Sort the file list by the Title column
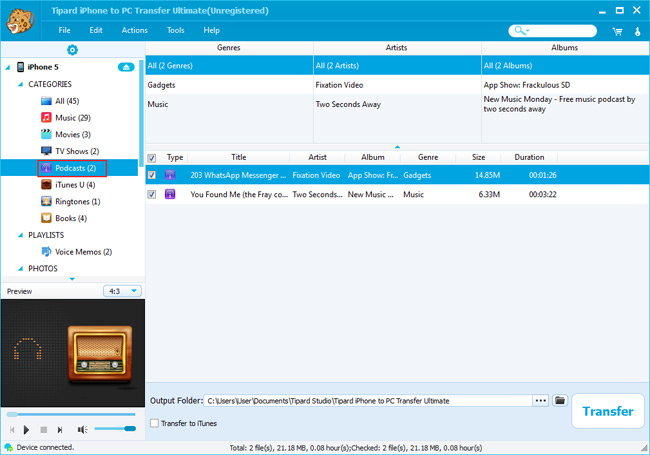Viewport: 650px width, 455px height. point(239,157)
